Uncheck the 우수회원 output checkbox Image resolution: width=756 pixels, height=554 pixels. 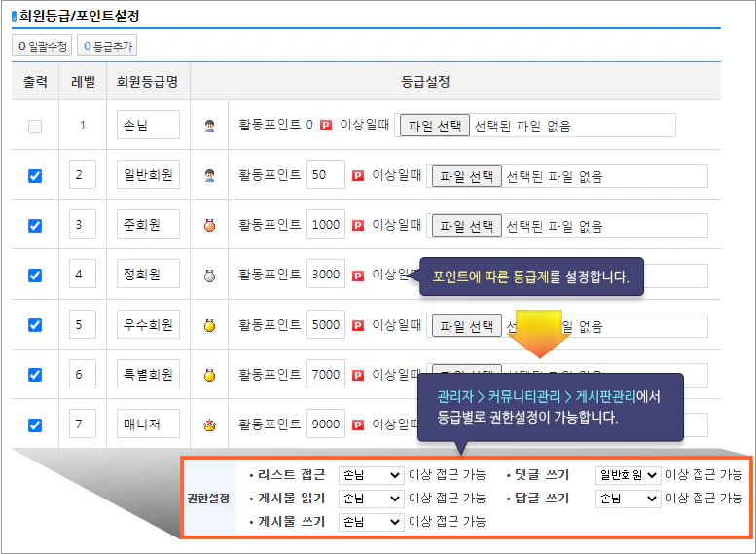pos(35,325)
